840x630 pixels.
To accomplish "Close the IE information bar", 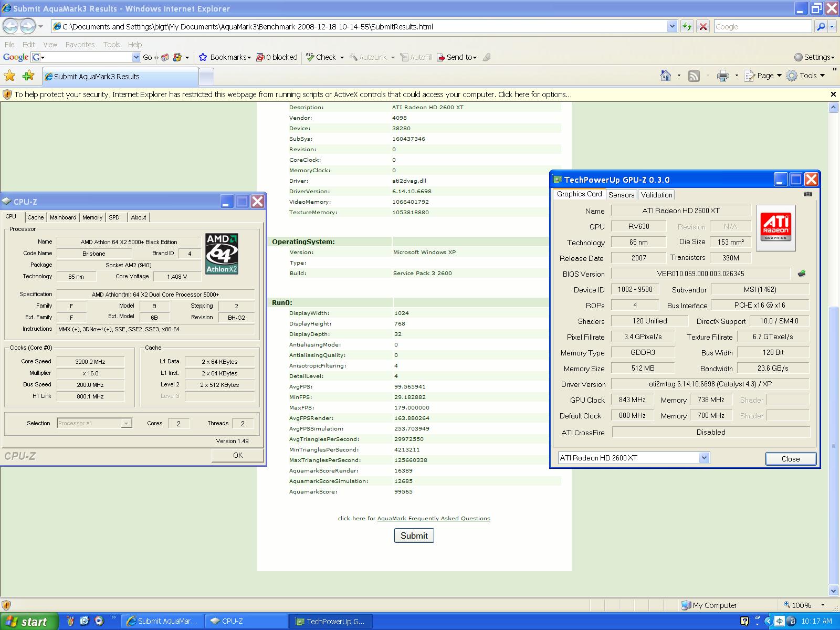I will pos(833,94).
